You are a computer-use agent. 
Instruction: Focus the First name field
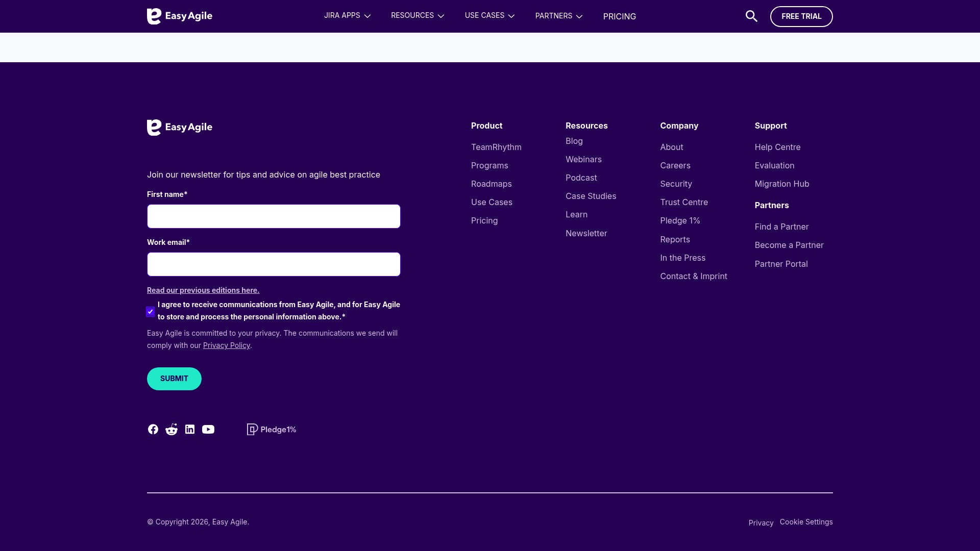pos(274,216)
